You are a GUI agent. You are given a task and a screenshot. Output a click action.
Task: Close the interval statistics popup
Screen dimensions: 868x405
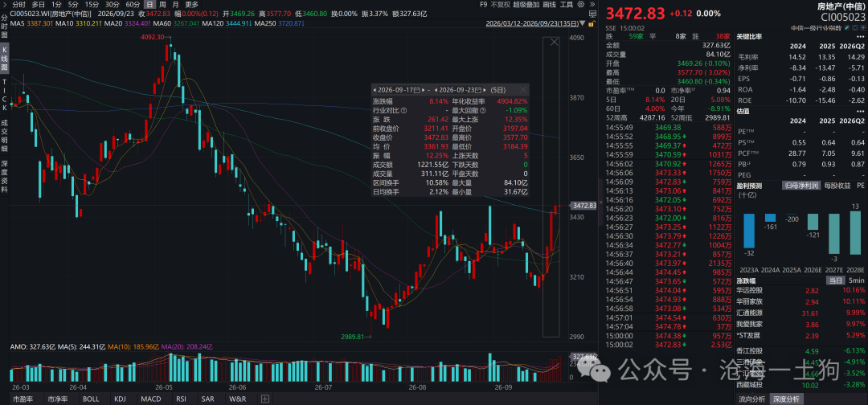523,90
